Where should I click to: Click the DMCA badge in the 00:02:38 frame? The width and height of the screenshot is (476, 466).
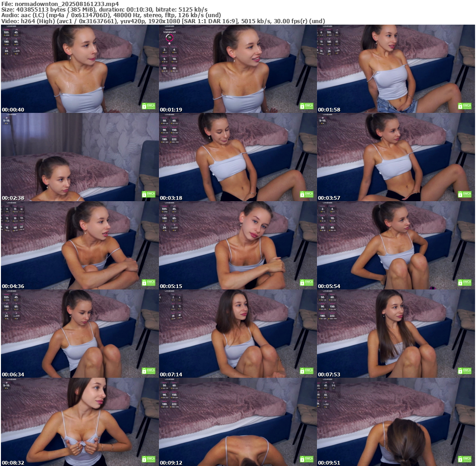[148, 194]
